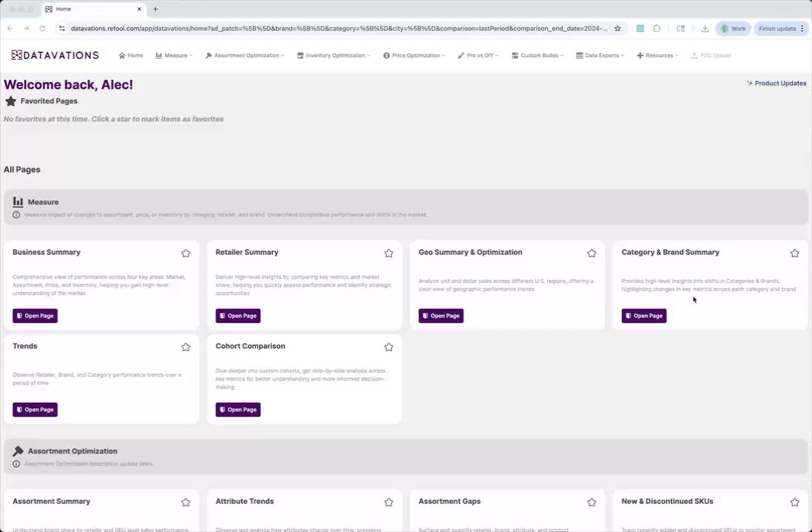
Task: Open Page for Geo Summary & Optimization
Action: (x=441, y=316)
